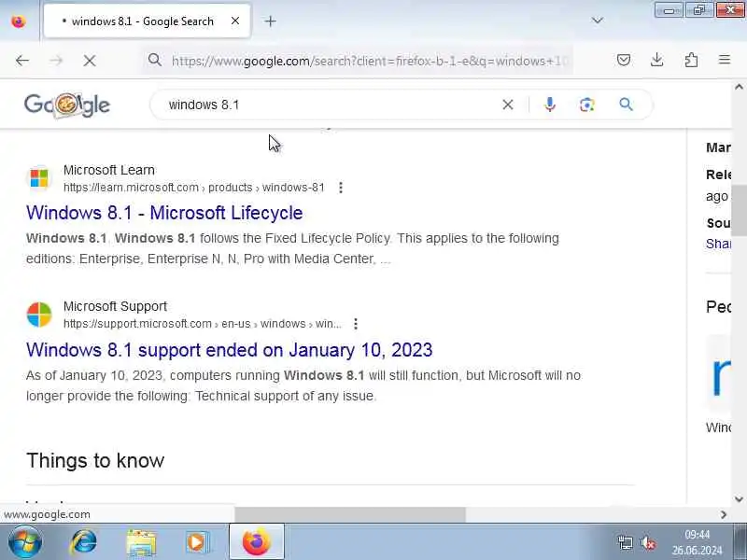The image size is (747, 560).
Task: Click the Google logo doodle
Action: point(67,105)
